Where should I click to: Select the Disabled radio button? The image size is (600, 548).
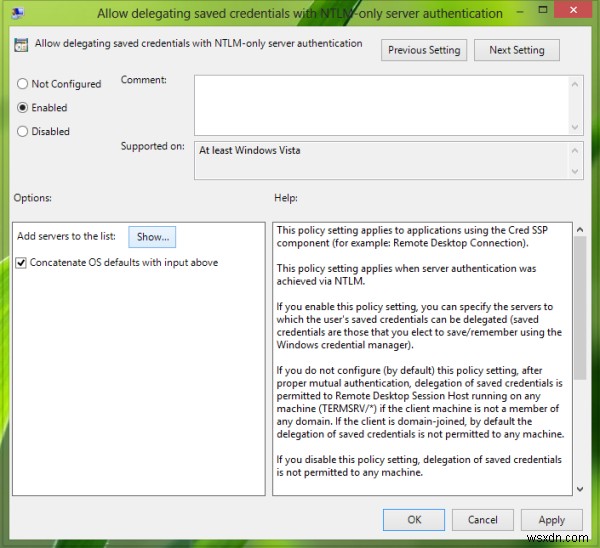23,131
